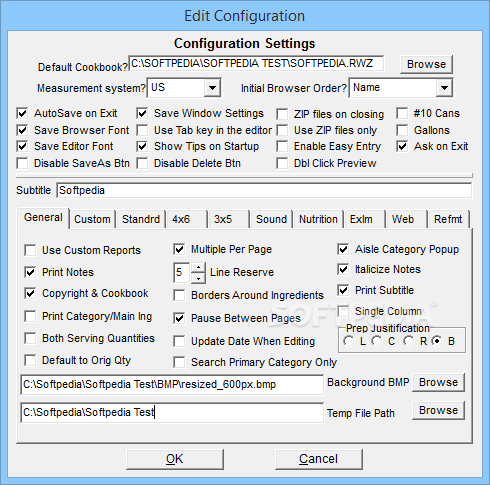Uncheck Print Notes
490x485 pixels.
pyautogui.click(x=30, y=272)
